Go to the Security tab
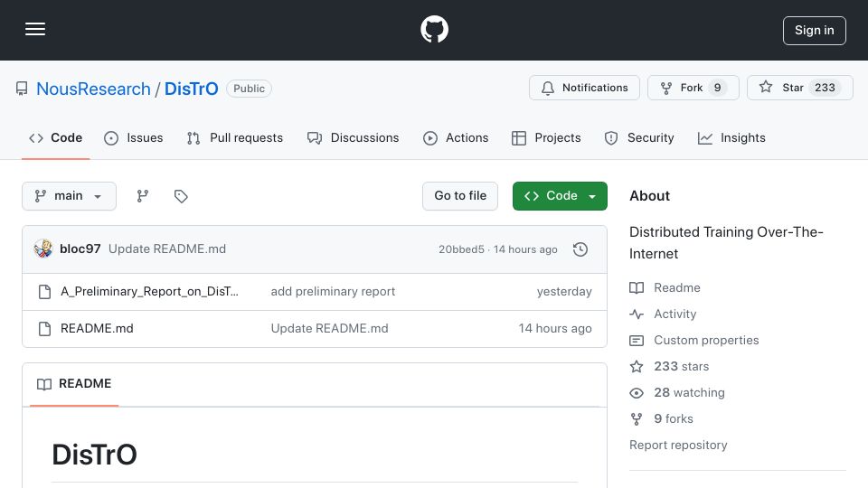This screenshot has width=868, height=488. click(639, 137)
